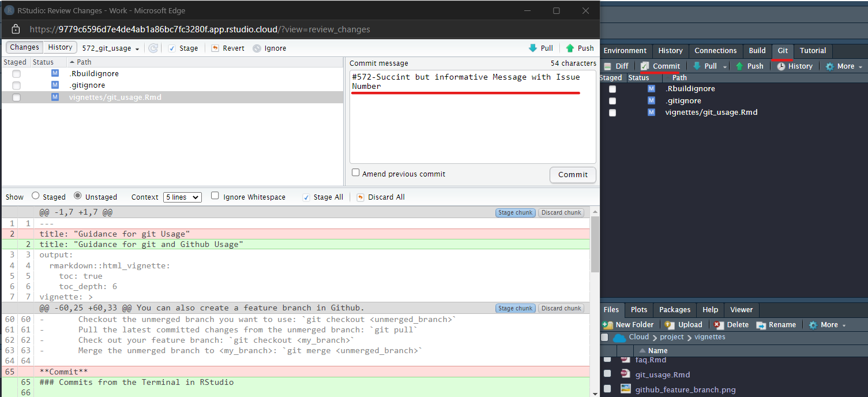Image resolution: width=868 pixels, height=397 pixels.
Task: Click the refresh icon beside branch name
Action: [153, 48]
